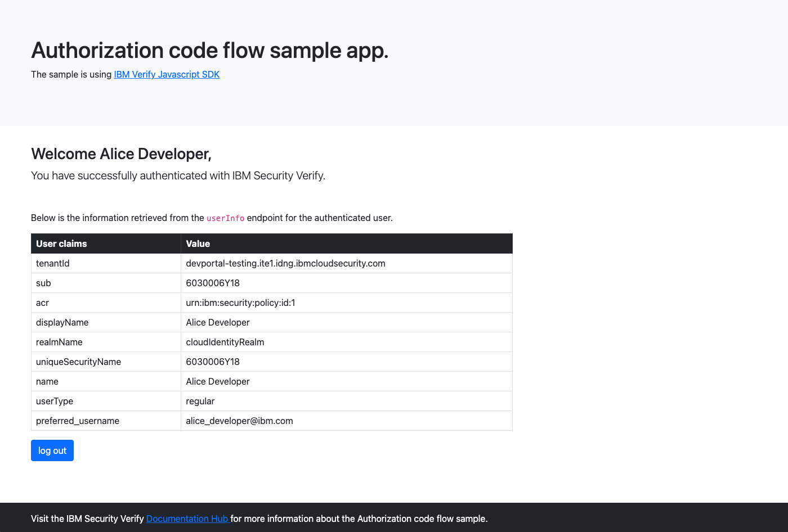Image resolution: width=788 pixels, height=532 pixels.
Task: Select the preferred_username claim cell
Action: (x=78, y=421)
